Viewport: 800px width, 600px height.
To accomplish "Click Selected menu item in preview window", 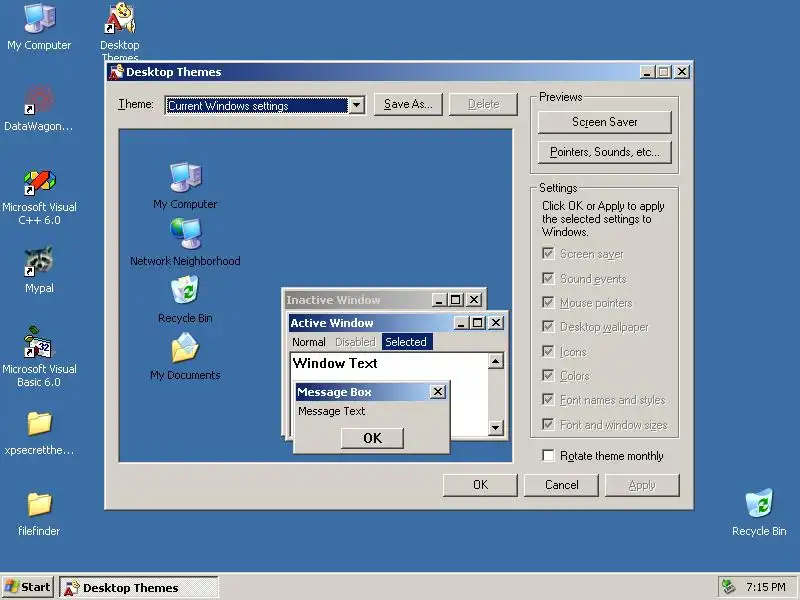I will (406, 342).
